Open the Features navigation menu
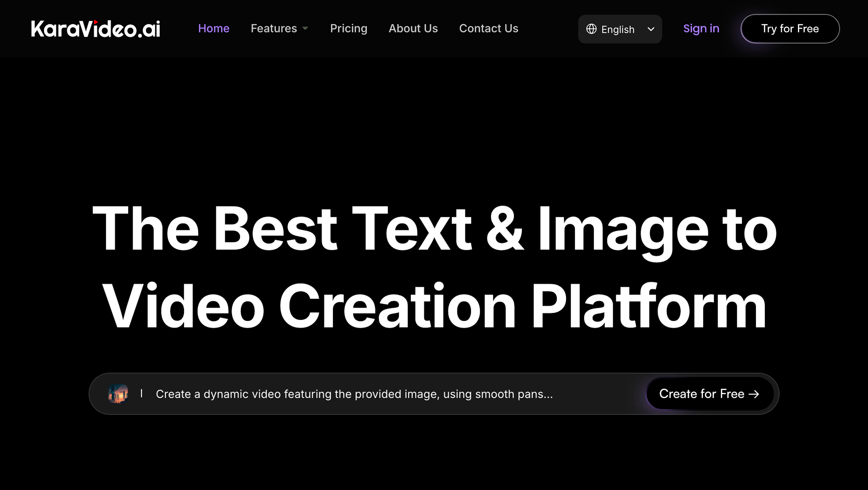This screenshot has height=490, width=868. 274,28
